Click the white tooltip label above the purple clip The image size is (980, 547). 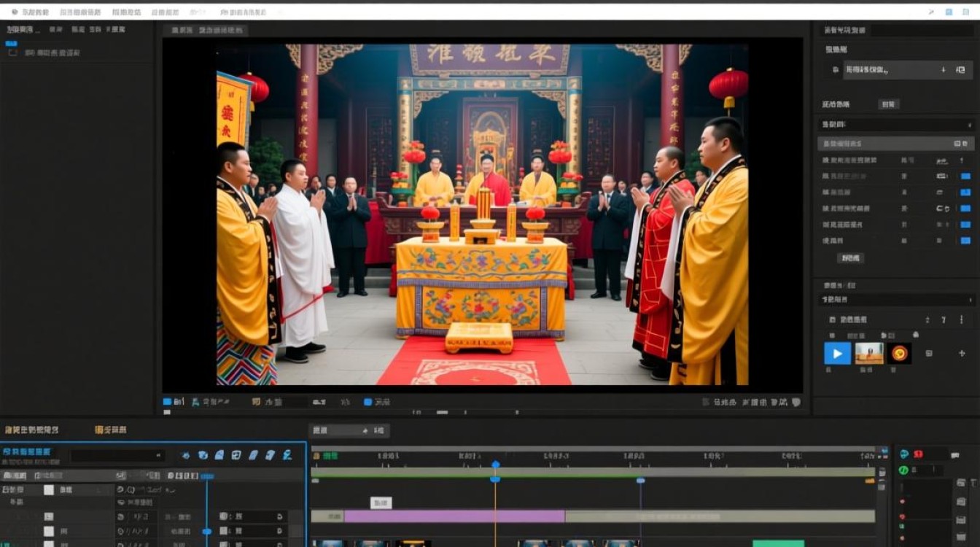[381, 503]
